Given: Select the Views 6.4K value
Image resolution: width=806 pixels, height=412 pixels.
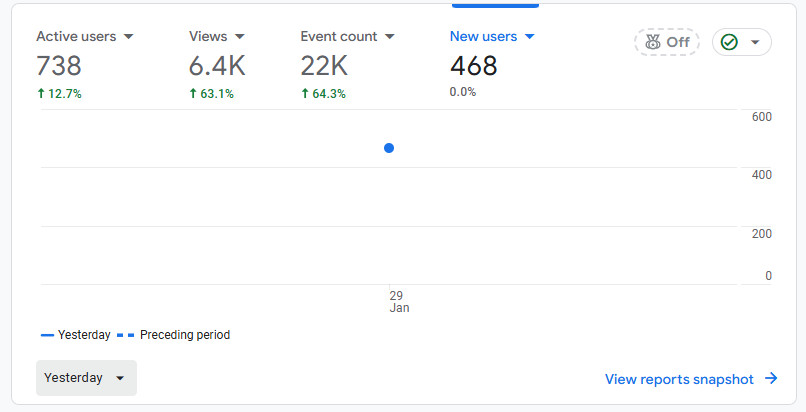Looking at the screenshot, I should pyautogui.click(x=217, y=66).
